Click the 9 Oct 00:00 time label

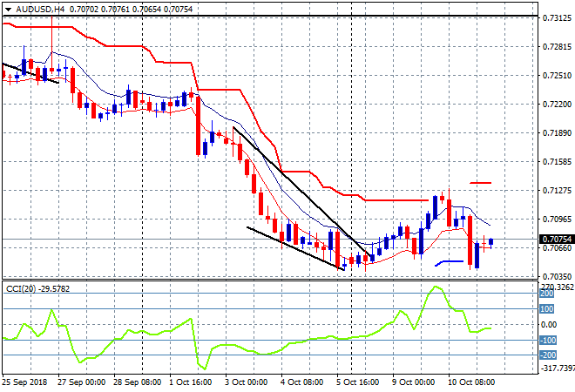(413, 382)
